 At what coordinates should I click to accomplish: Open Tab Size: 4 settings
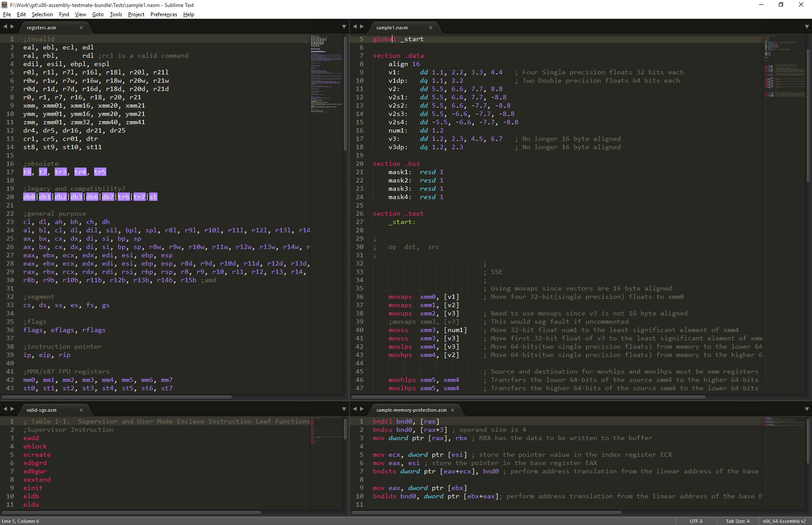coord(738,521)
